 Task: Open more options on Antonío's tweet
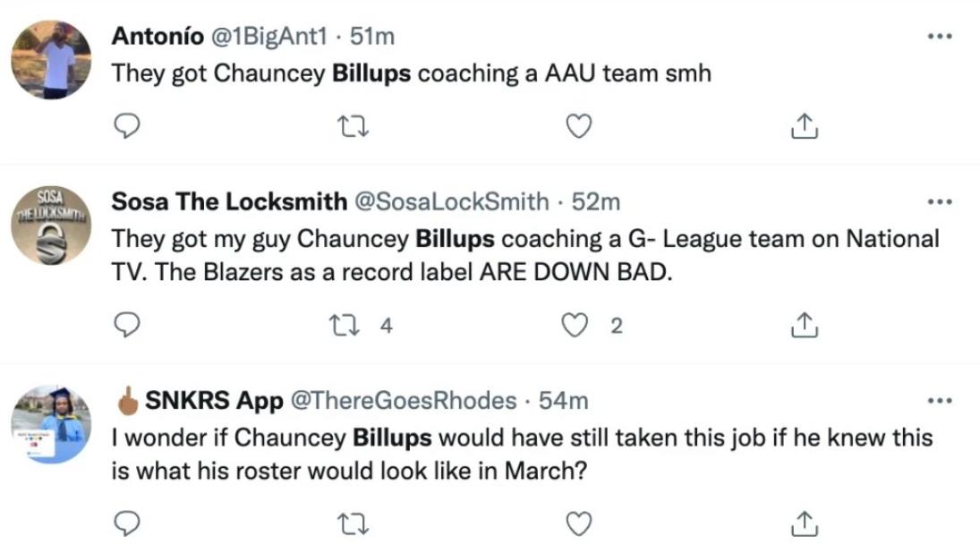point(940,37)
